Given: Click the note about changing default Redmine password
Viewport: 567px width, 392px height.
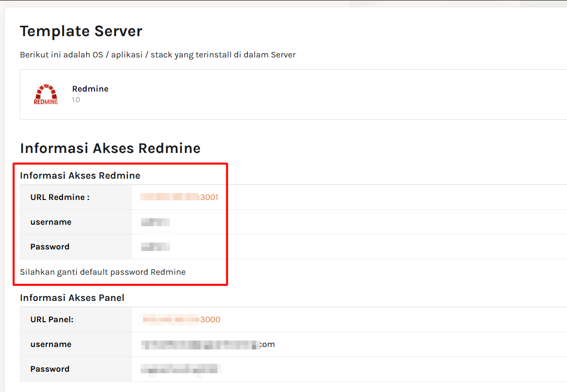Looking at the screenshot, I should point(102,272).
